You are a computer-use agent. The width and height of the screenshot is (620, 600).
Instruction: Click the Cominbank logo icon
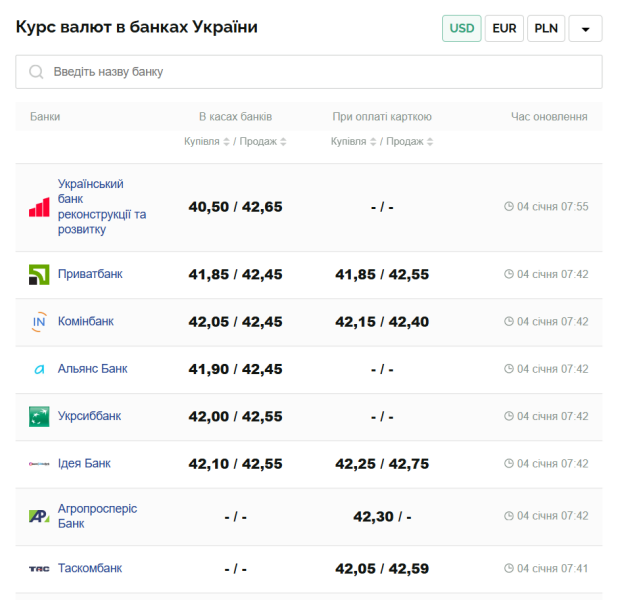39,322
